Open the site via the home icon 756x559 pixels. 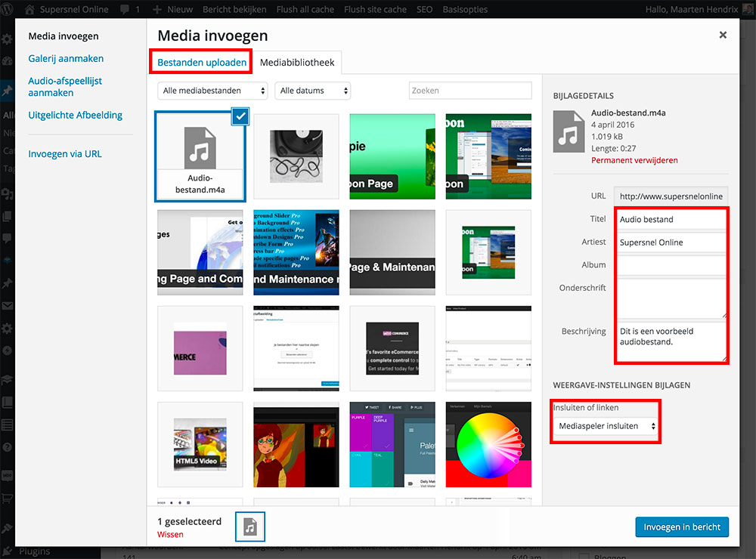[x=29, y=10]
